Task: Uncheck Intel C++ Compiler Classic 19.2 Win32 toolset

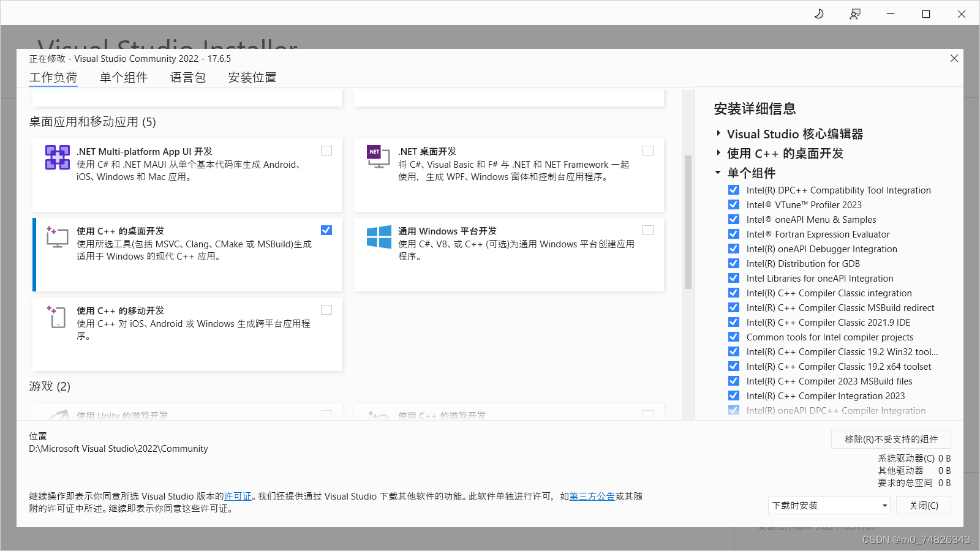Action: [x=734, y=351]
